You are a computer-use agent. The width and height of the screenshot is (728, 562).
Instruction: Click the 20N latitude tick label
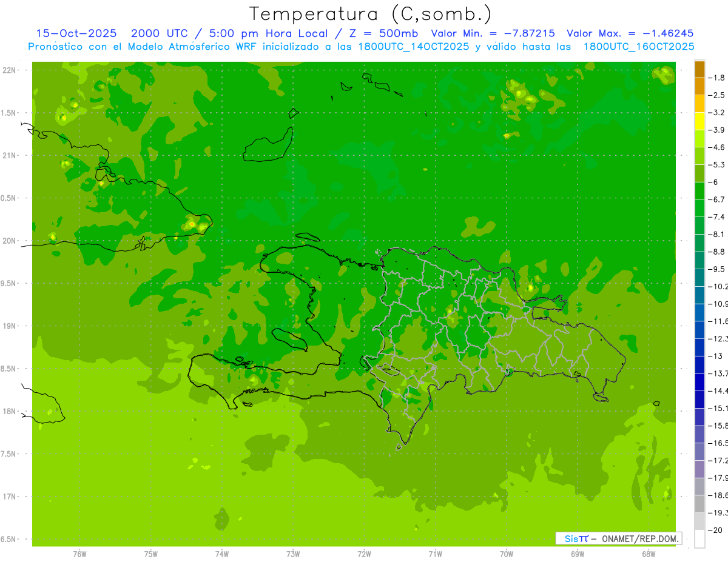click(x=9, y=241)
